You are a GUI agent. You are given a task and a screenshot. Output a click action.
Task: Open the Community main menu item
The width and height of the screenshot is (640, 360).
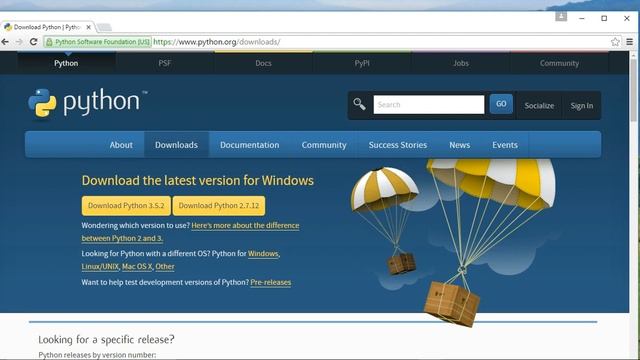point(324,145)
